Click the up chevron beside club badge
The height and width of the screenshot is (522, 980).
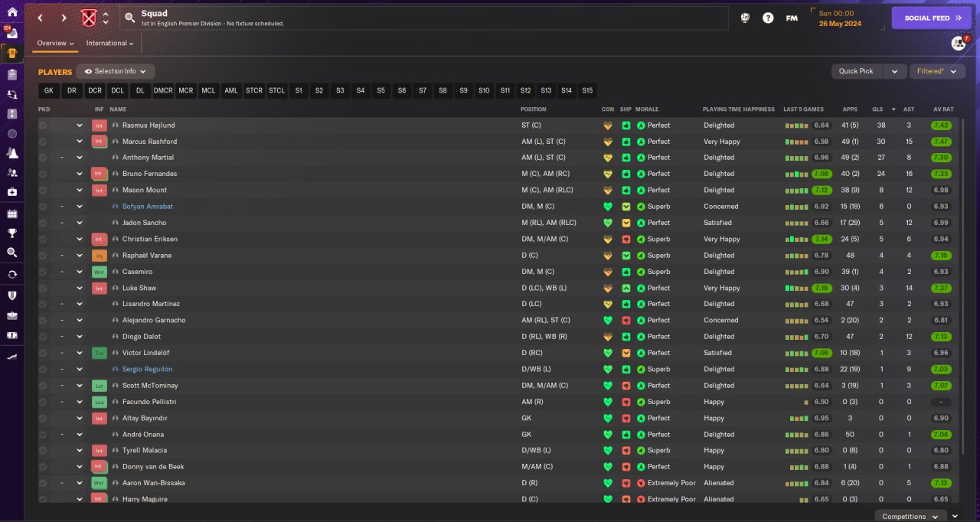tap(106, 14)
